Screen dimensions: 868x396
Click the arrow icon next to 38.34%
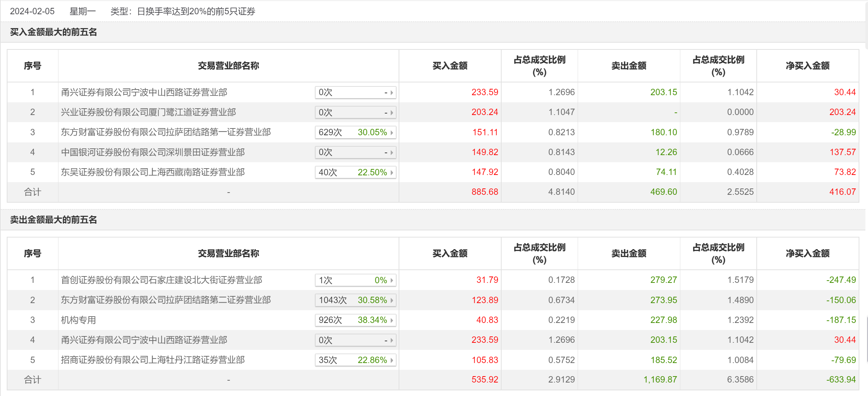[x=392, y=320]
